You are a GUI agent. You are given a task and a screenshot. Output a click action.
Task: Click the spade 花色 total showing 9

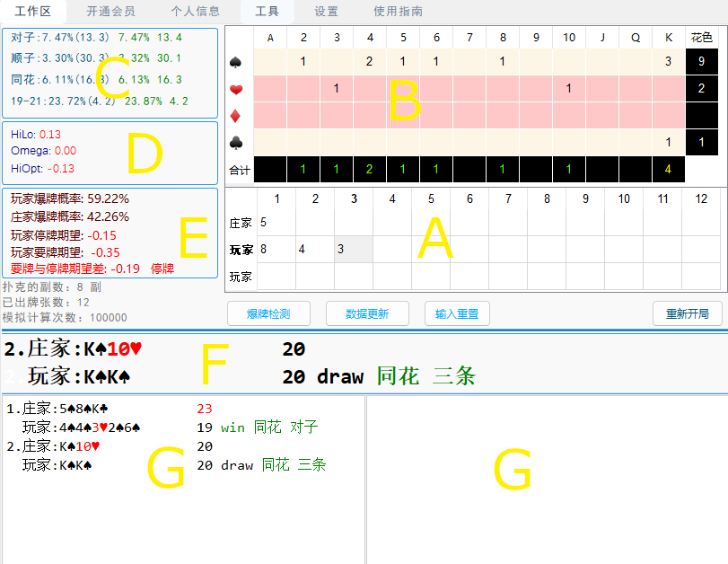[701, 61]
